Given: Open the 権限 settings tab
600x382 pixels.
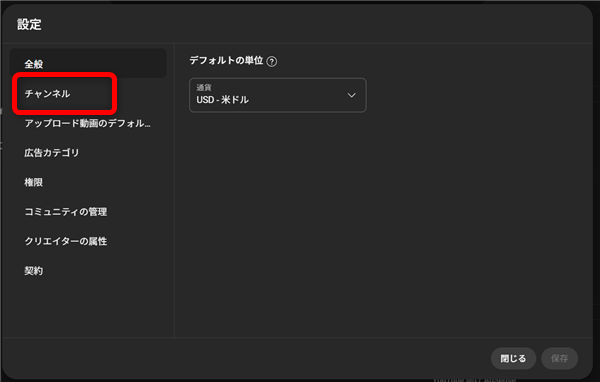Looking at the screenshot, I should coord(88,182).
